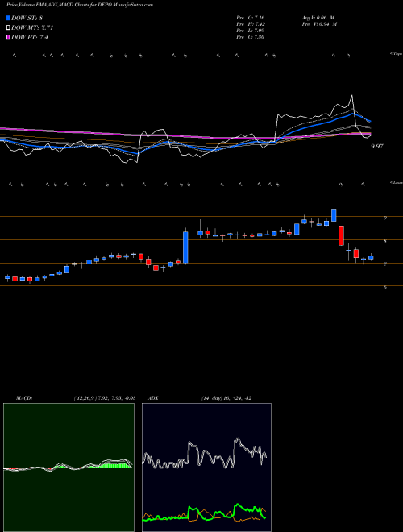Click the blue DOW ST legend swatch
The height and width of the screenshot is (532, 403).
[x=8, y=18]
